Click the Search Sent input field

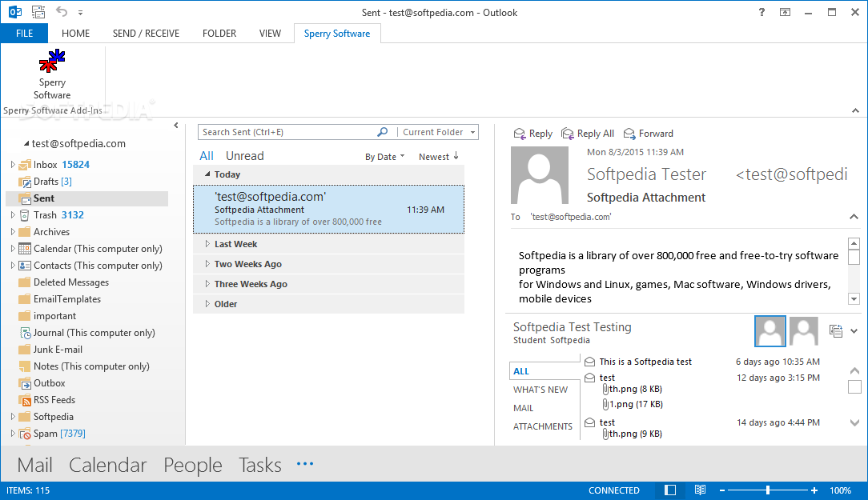point(287,132)
